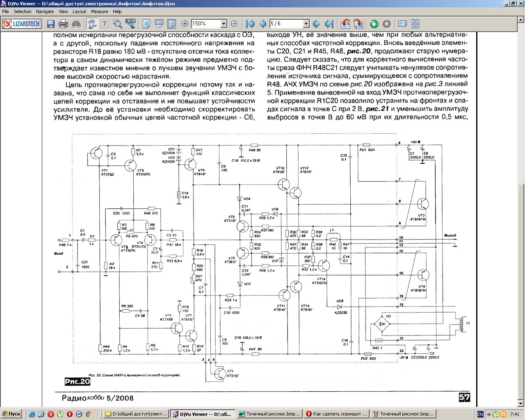This screenshot has height=420, width=525.
Task: Rotate page counterclockwise icon
Action: 345,24
